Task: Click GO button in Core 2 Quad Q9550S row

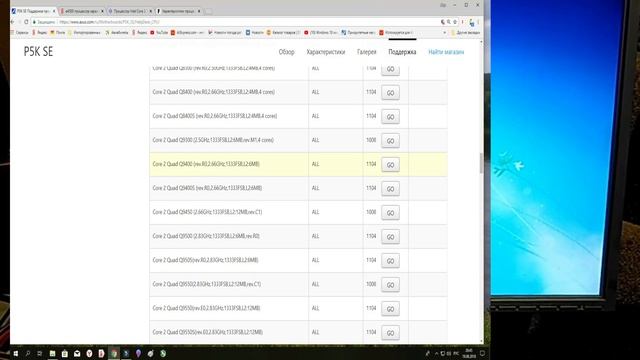Action: point(390,333)
